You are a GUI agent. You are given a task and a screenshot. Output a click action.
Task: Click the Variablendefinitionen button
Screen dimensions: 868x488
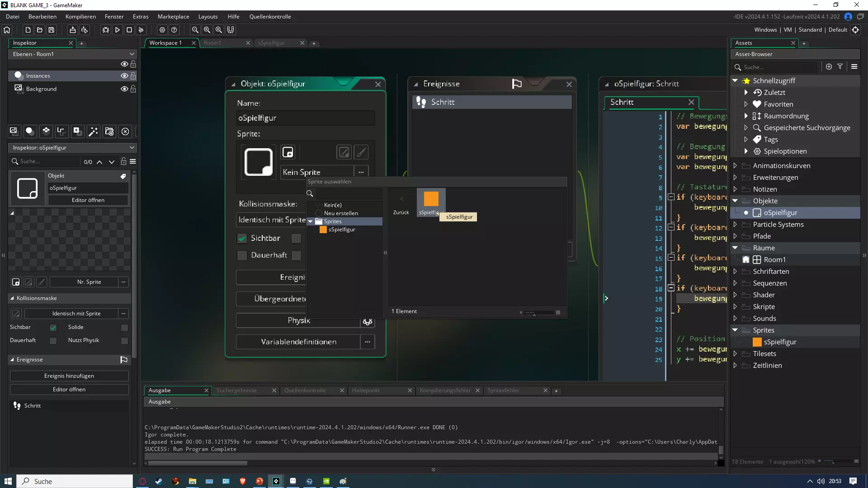click(298, 342)
